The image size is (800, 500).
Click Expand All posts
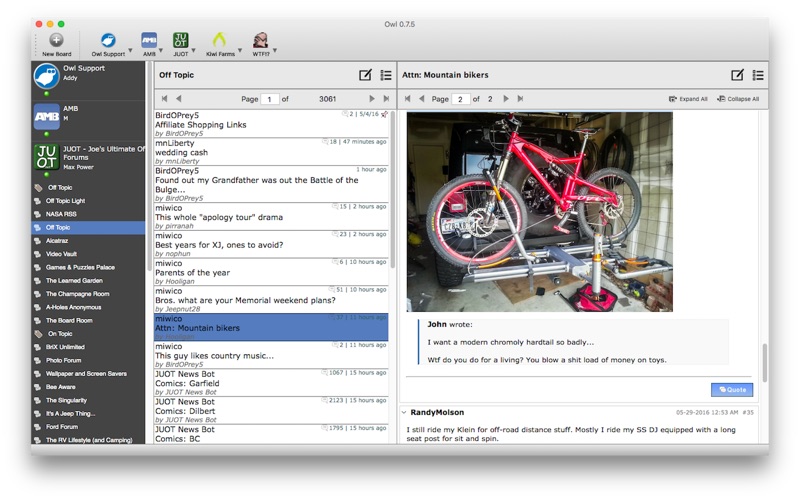pyautogui.click(x=688, y=99)
